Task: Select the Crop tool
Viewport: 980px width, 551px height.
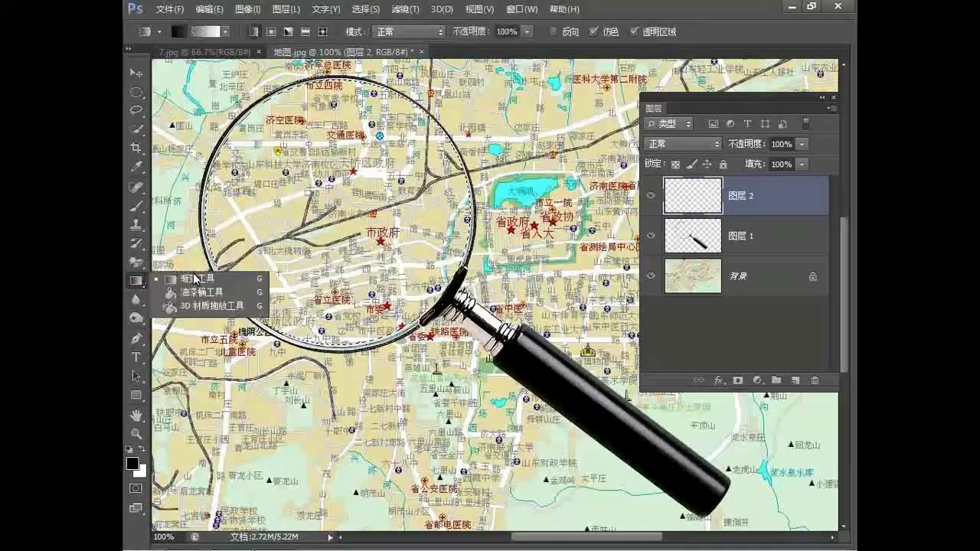Action: tap(136, 148)
